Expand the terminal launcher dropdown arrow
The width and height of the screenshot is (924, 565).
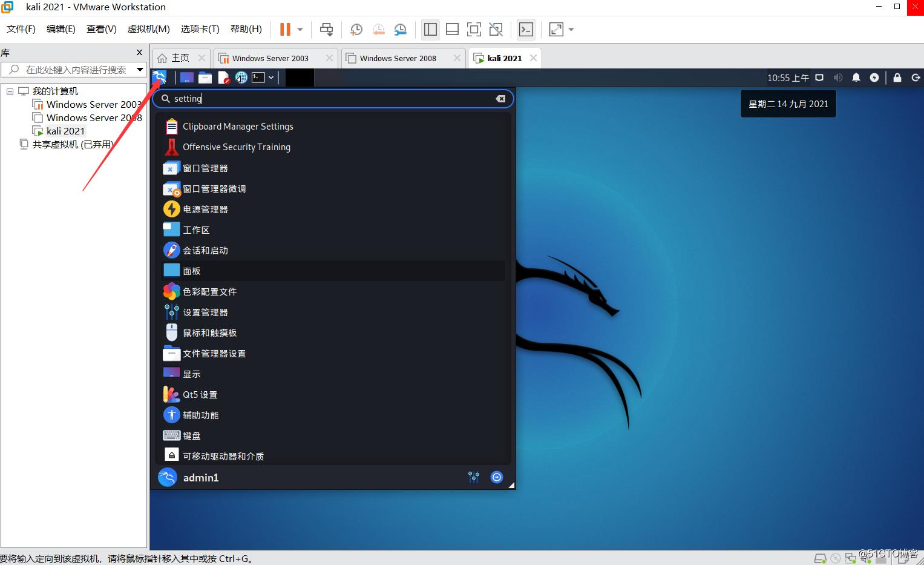click(271, 78)
